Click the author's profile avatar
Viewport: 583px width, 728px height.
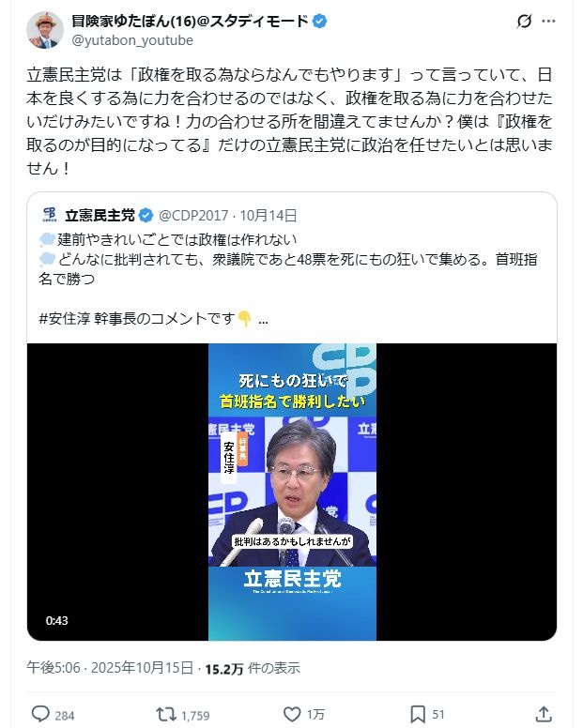point(45,30)
